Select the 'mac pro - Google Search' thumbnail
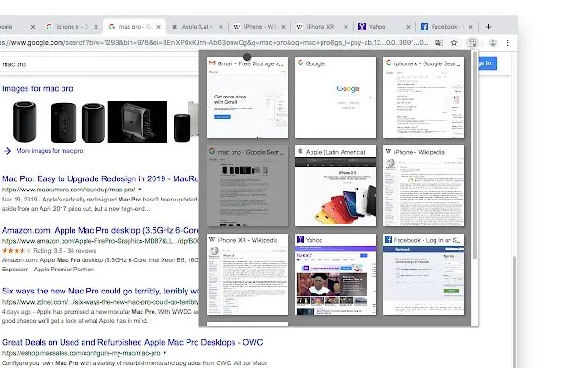Screen dimensions: 588x368 click(x=247, y=186)
